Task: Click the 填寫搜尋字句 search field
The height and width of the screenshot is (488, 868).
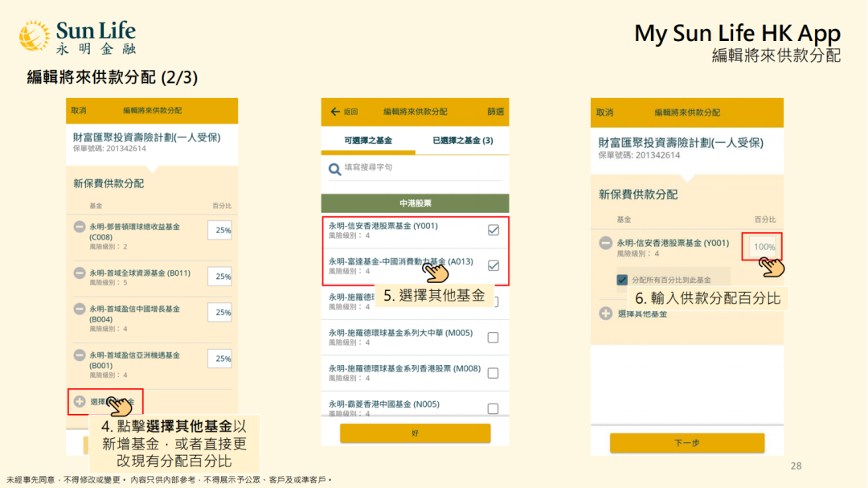Action: click(x=416, y=168)
